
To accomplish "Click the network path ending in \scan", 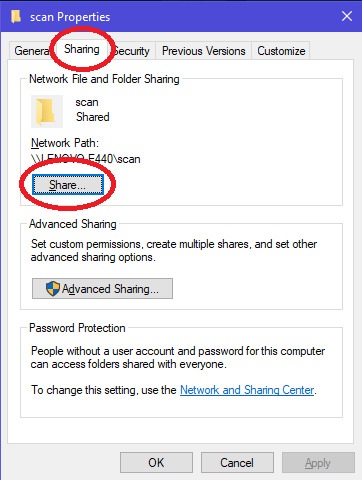I will 86,159.
